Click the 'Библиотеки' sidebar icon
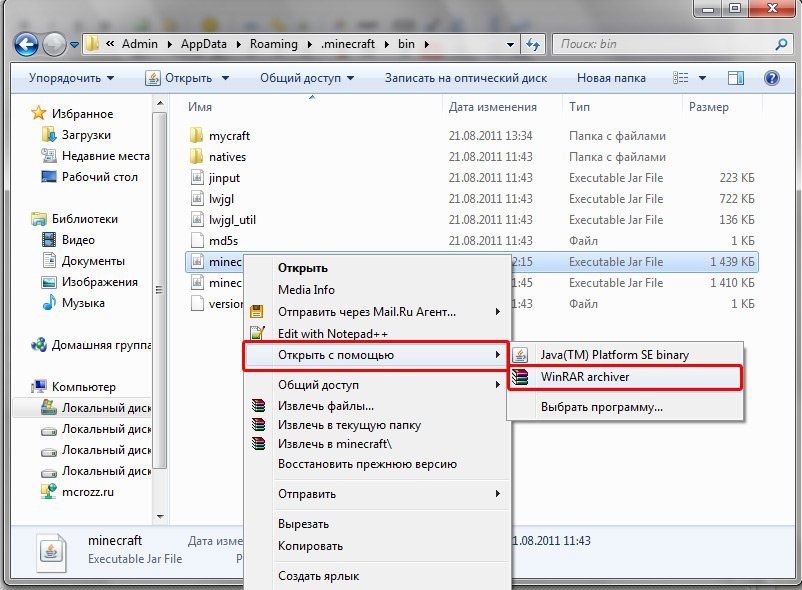 click(38, 219)
